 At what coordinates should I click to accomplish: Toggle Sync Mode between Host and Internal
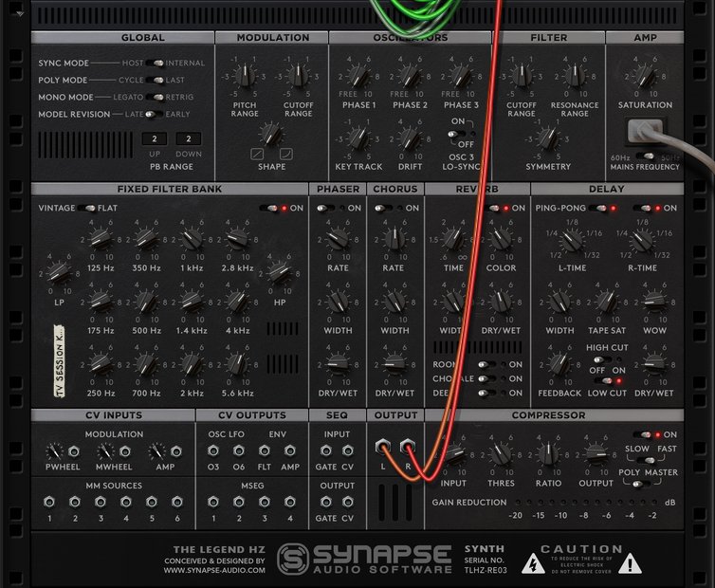[156, 63]
